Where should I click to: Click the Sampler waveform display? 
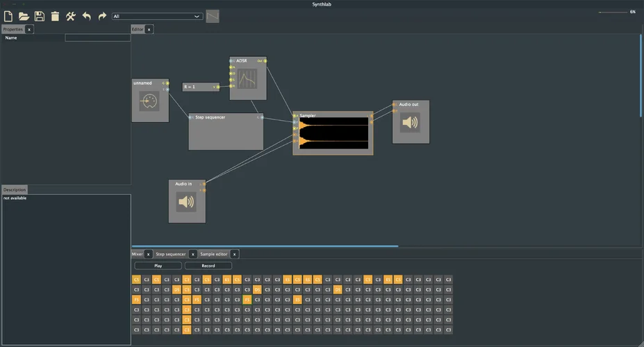333,133
